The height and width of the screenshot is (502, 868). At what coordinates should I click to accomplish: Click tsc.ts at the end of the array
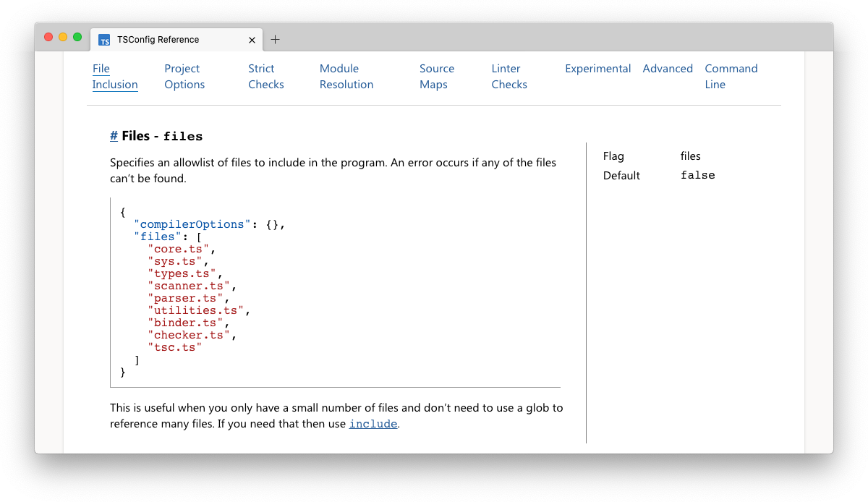pos(175,346)
